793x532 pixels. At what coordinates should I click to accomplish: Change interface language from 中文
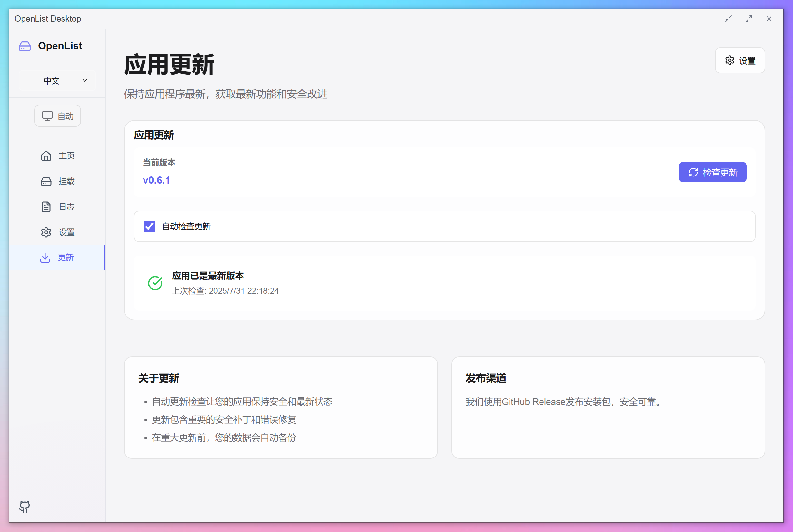pos(57,80)
